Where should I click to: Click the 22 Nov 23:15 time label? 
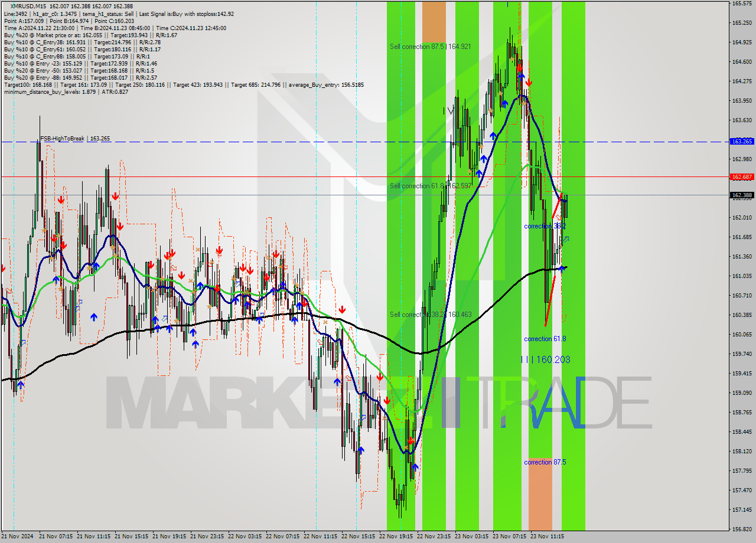click(434, 537)
